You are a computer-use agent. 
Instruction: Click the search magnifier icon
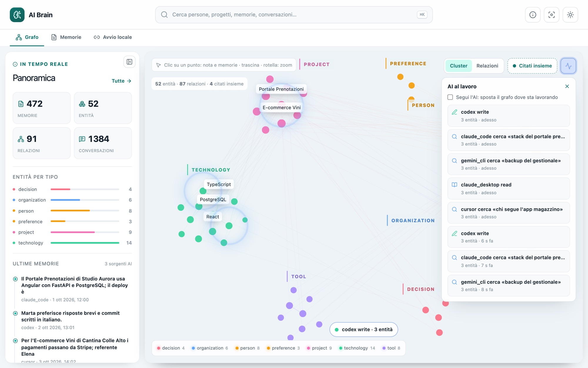point(164,15)
